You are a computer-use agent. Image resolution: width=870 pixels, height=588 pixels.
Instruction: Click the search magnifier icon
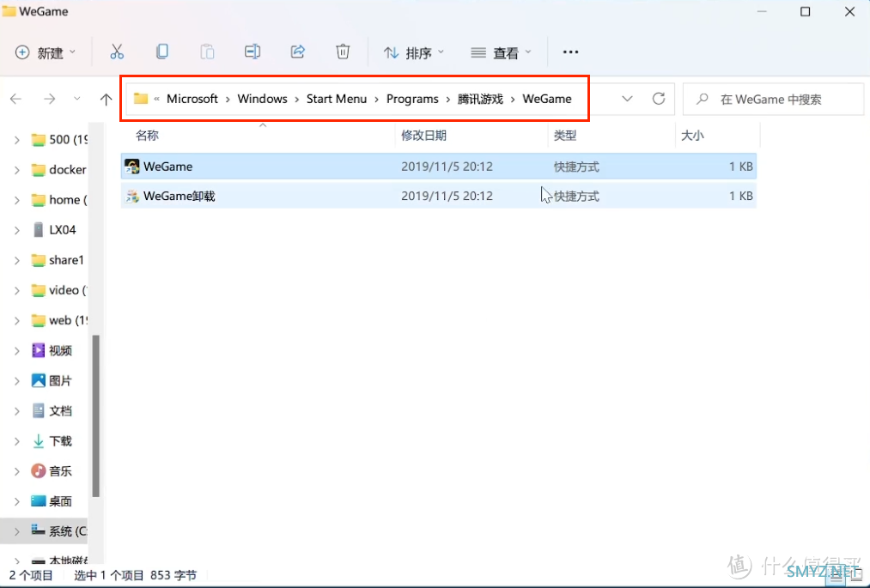pos(703,100)
